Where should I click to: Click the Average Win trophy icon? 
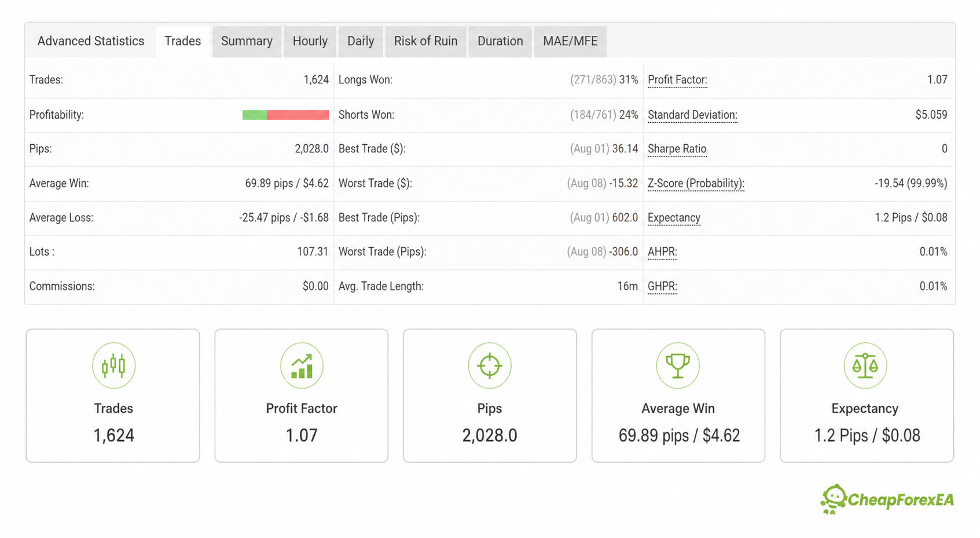(x=678, y=365)
